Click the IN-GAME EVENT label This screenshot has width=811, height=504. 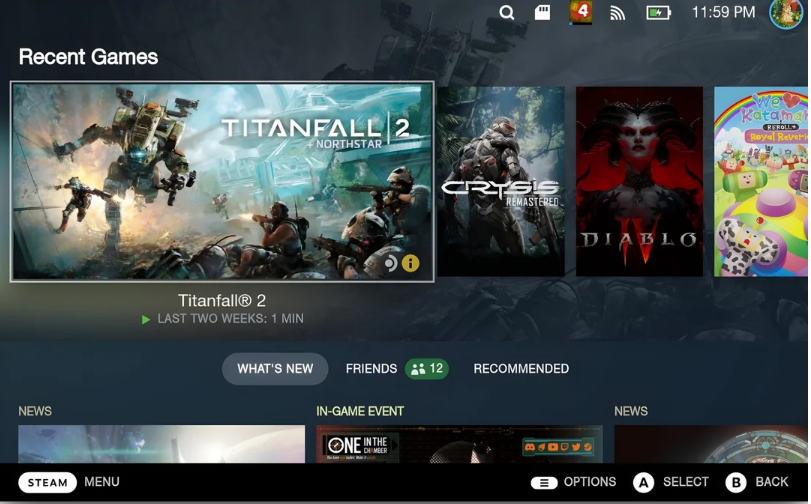click(x=360, y=411)
